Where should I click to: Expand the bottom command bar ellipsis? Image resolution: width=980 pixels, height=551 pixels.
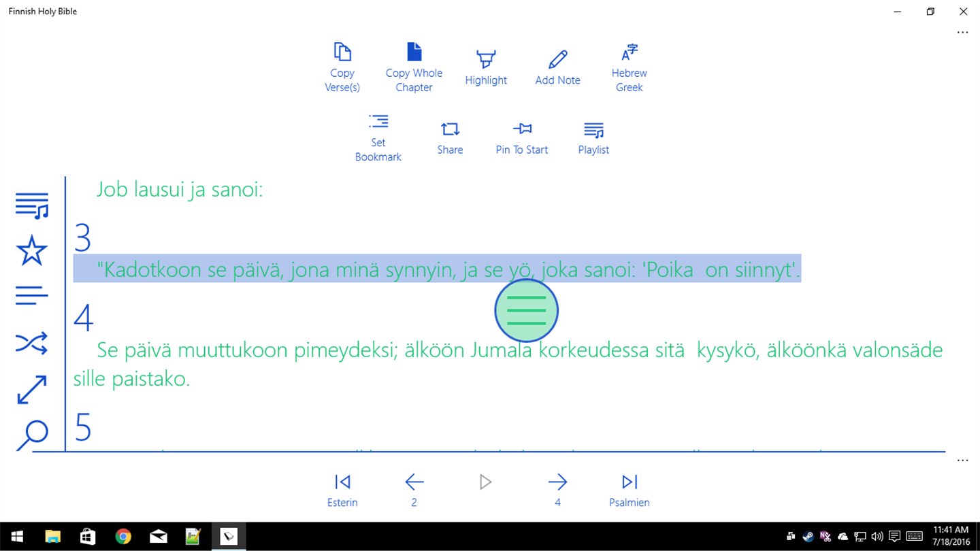coord(962,461)
